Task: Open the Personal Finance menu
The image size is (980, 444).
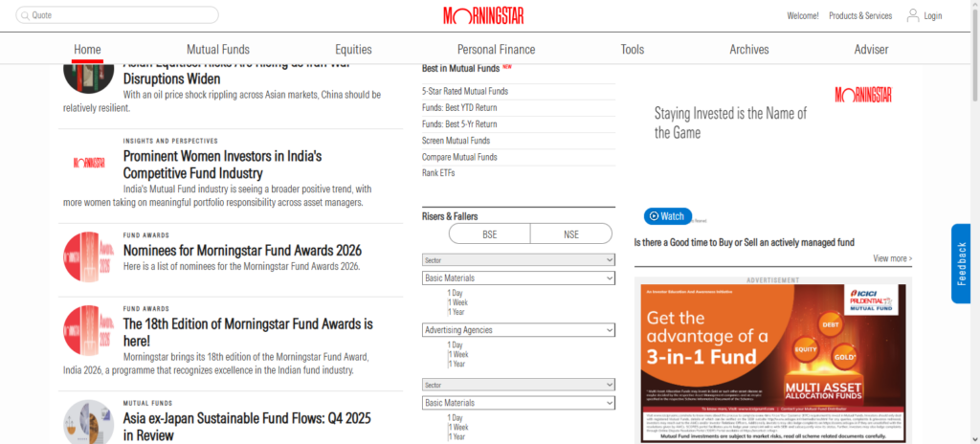Action: pyautogui.click(x=497, y=50)
